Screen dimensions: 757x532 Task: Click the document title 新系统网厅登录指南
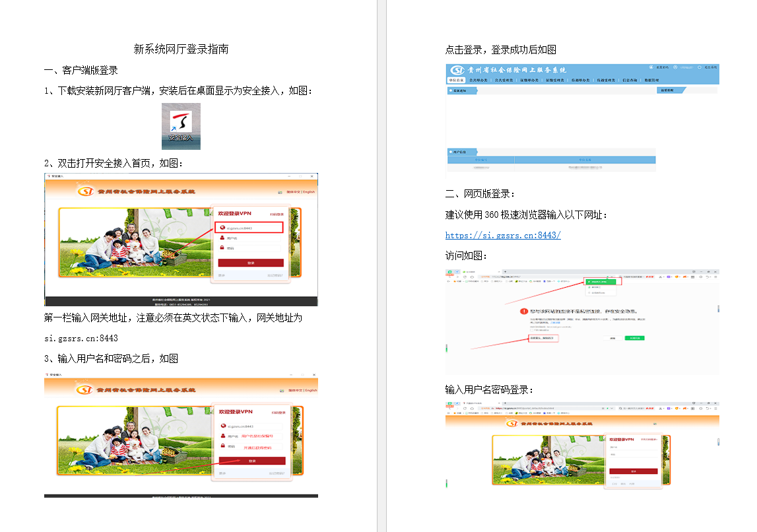(181, 49)
